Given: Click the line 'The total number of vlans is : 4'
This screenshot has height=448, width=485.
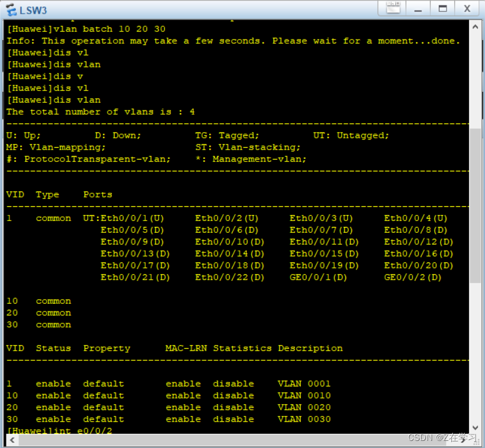Looking at the screenshot, I should tap(100, 112).
